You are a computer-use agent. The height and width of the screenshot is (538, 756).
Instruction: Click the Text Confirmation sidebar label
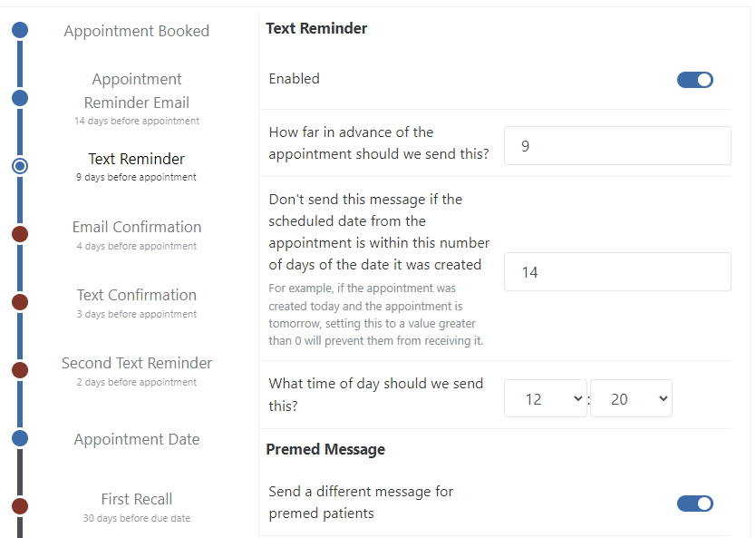pyautogui.click(x=136, y=295)
